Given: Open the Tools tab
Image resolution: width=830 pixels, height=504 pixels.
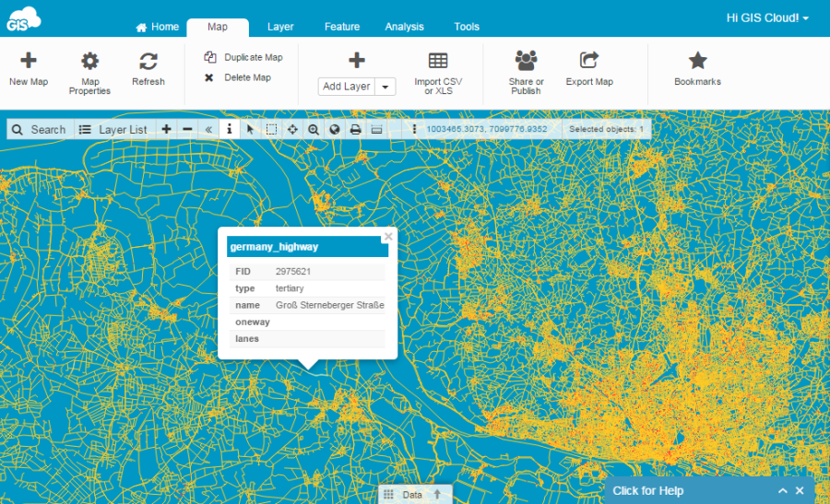Looking at the screenshot, I should click(467, 27).
